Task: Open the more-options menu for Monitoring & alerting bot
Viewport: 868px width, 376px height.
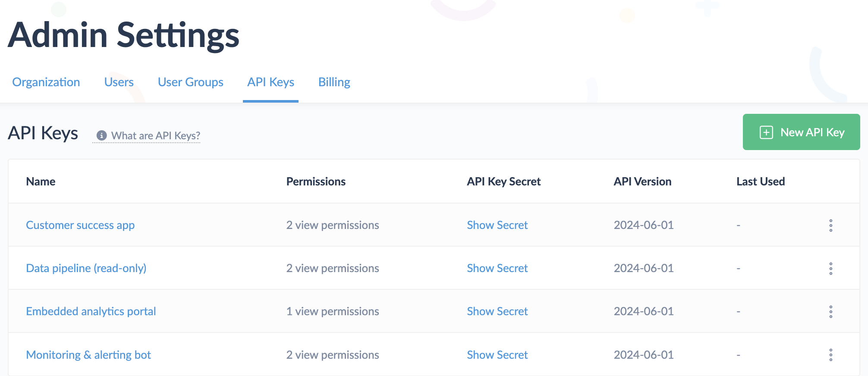Action: 830,355
